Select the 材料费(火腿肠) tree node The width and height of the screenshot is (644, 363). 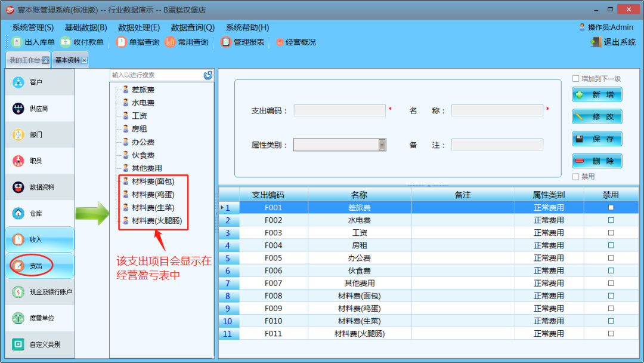click(156, 221)
